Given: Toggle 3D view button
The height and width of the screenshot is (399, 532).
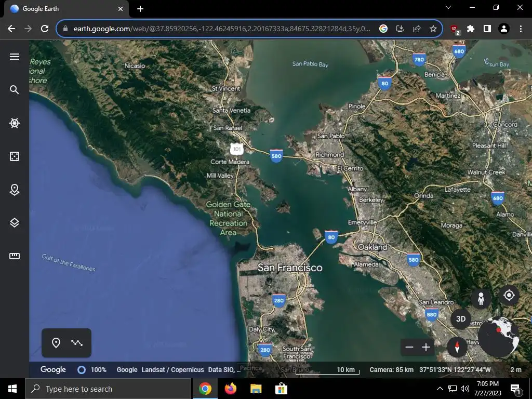Looking at the screenshot, I should 460,319.
